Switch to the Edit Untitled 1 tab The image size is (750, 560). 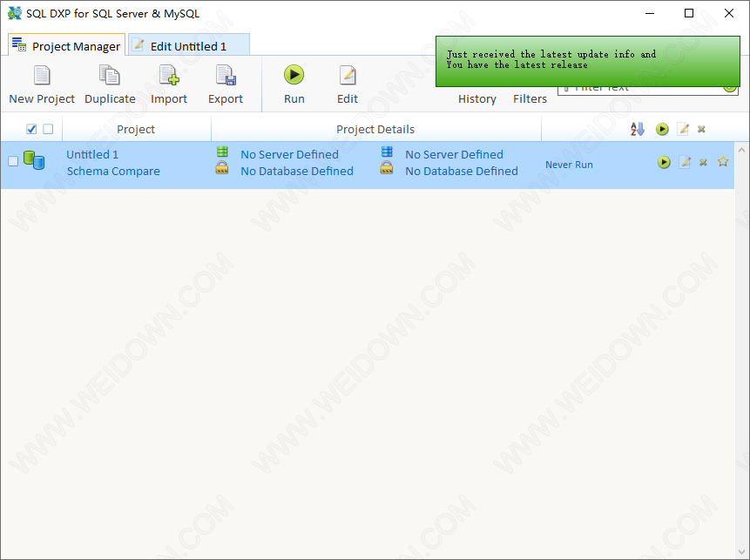(189, 46)
